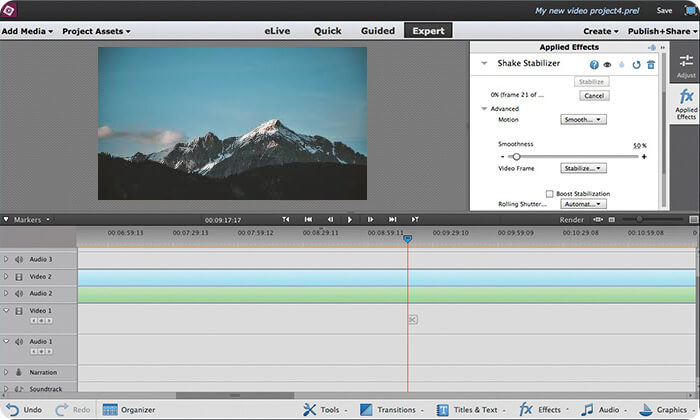This screenshot has height=420, width=700.
Task: Play the timeline video
Action: [x=350, y=220]
